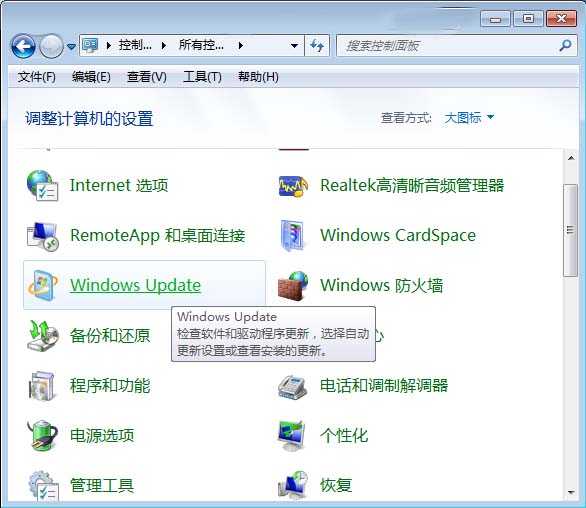Click the search magnifier icon

point(565,46)
